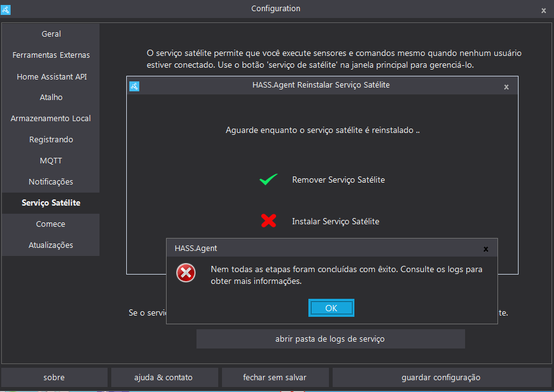Viewport: 554px width, 392px height.
Task: Click fechar sem salvar
Action: tap(275, 377)
